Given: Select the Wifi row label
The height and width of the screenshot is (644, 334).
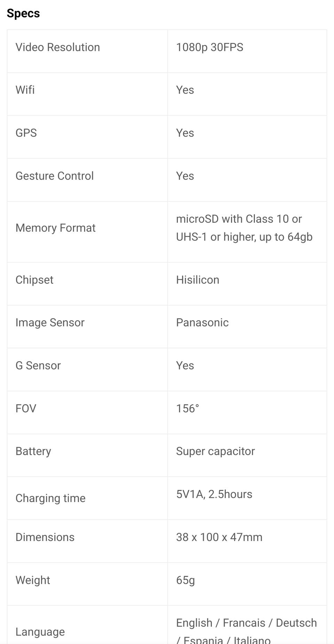Looking at the screenshot, I should (25, 90).
